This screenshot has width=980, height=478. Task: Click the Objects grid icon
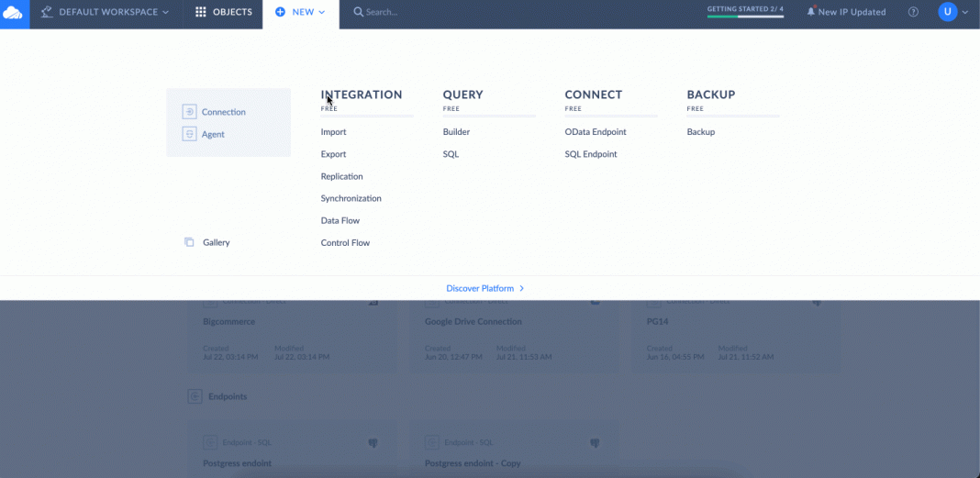[x=201, y=12]
